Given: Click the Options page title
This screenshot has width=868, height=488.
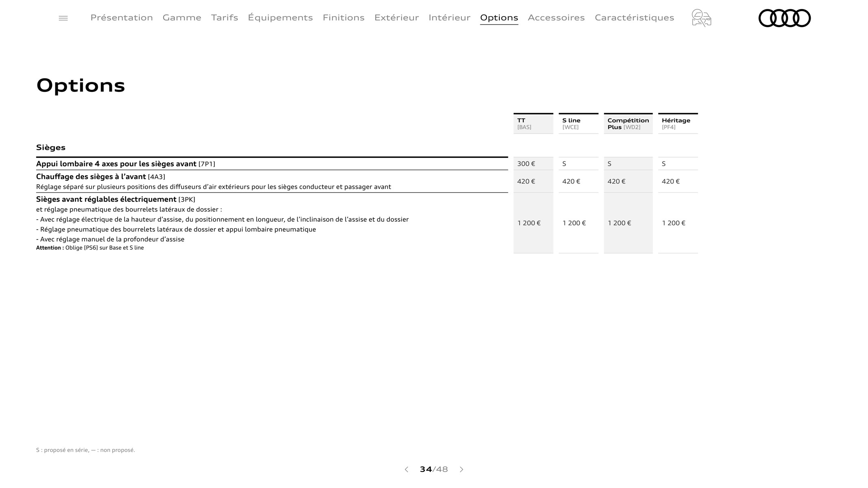Looking at the screenshot, I should pos(81,85).
